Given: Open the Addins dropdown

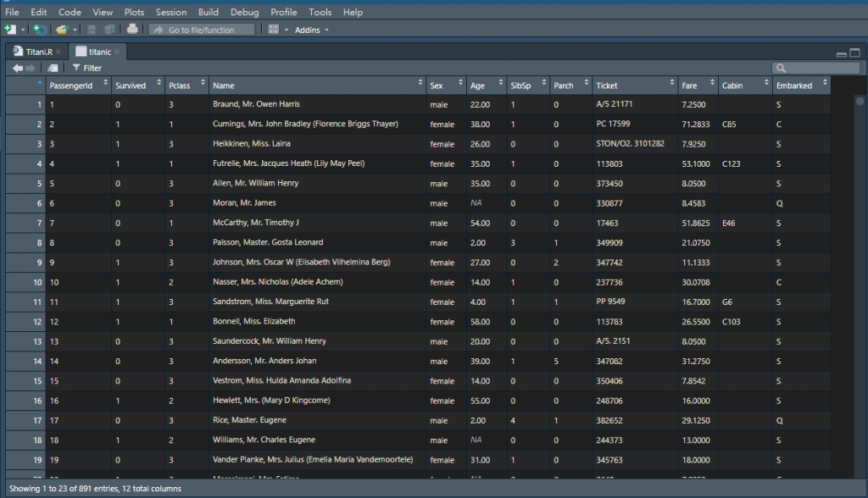Looking at the screenshot, I should tap(312, 30).
